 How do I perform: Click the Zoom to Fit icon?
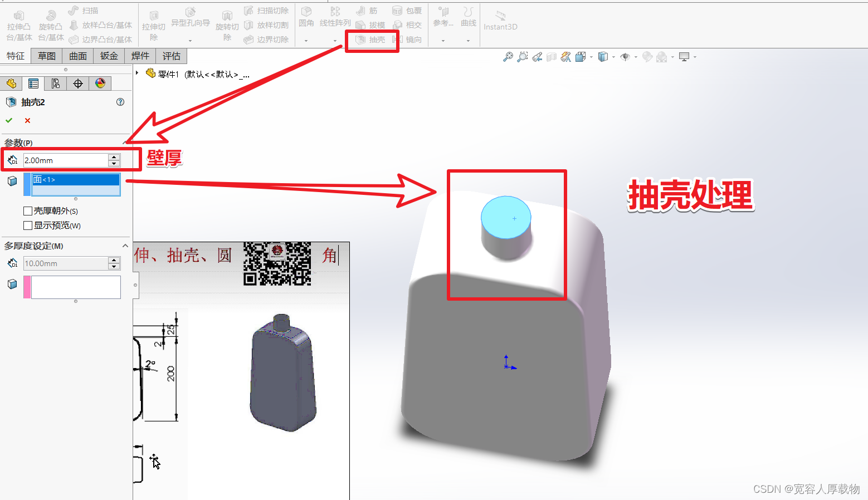508,57
